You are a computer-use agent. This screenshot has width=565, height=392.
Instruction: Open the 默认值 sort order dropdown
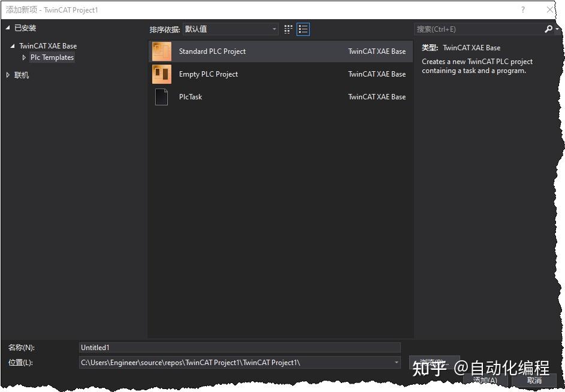point(274,29)
